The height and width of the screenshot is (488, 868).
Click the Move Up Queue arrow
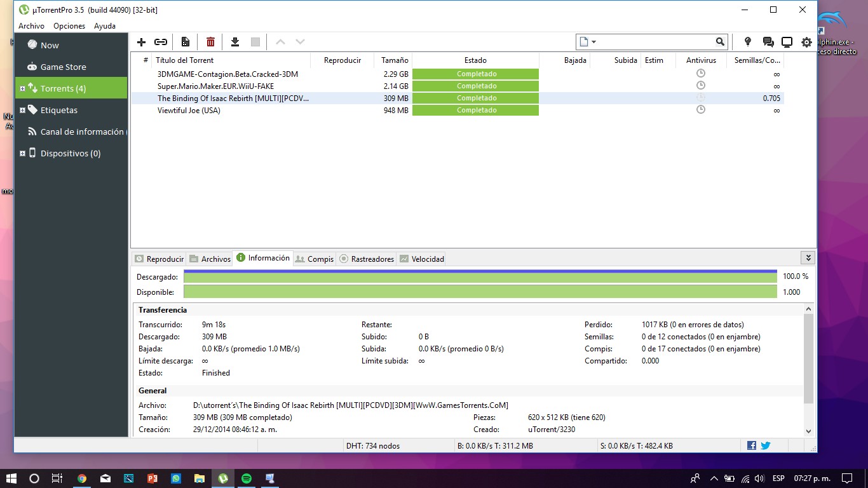click(x=280, y=42)
